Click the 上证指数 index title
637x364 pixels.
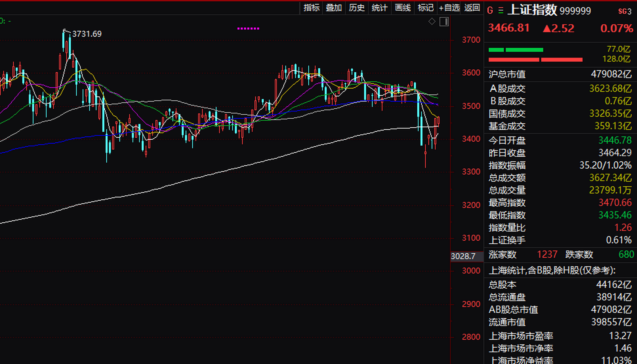532,10
